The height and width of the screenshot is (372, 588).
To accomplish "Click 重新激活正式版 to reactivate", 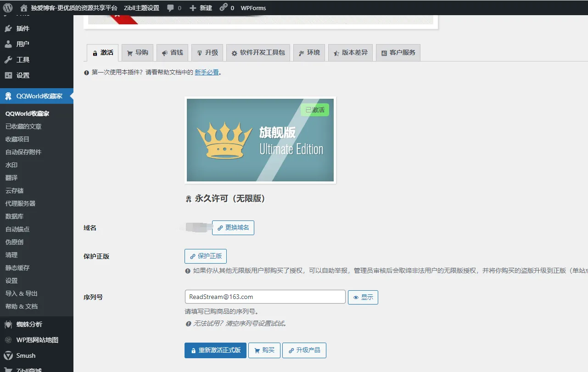I will click(x=215, y=350).
